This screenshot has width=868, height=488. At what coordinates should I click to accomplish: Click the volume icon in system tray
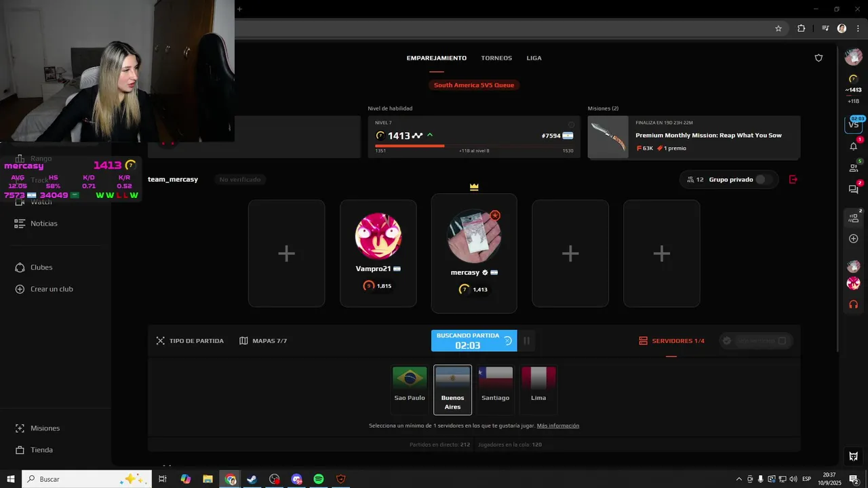pos(793,479)
